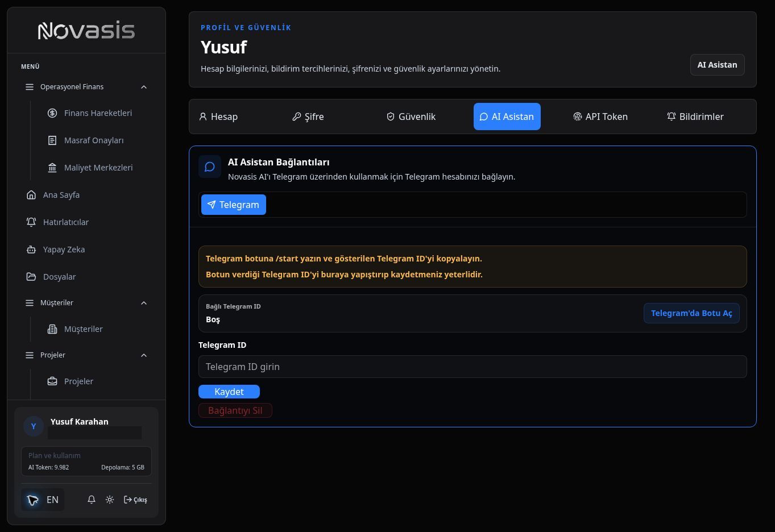Image resolution: width=775 pixels, height=532 pixels.
Task: Click the red Bağlantıyı Sil button
Action: [235, 410]
